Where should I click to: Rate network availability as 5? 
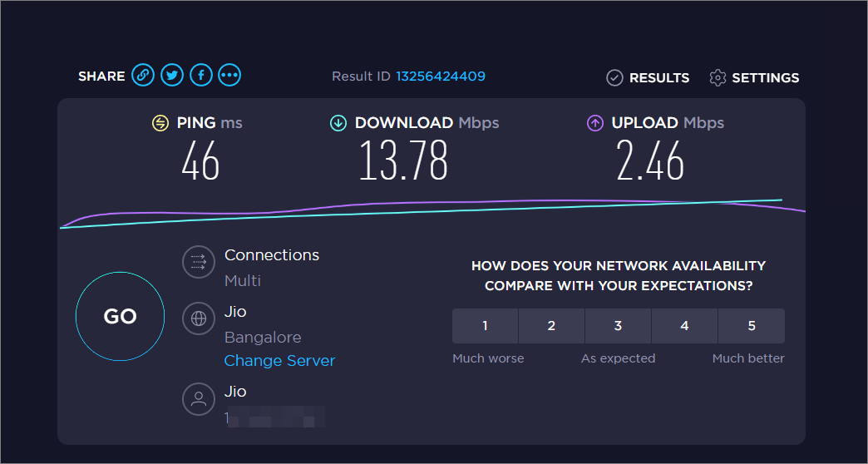(752, 326)
